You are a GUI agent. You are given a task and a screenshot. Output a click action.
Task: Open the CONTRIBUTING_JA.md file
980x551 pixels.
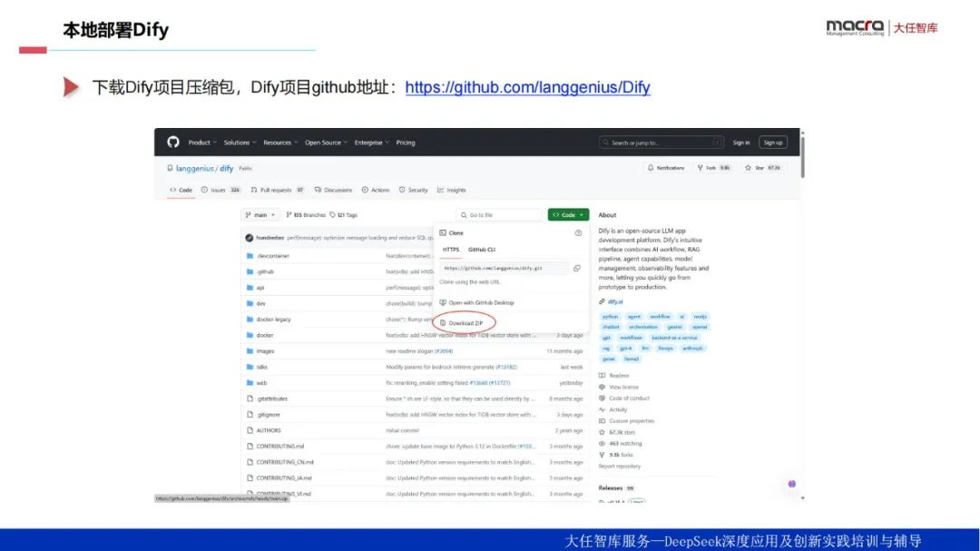284,478
